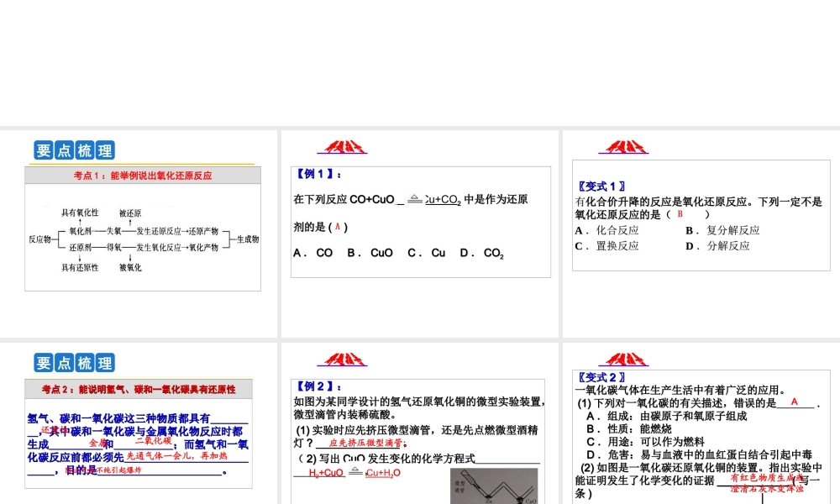The image size is (840, 504).
Task: Choose option A. CO in 例1
Action: (312, 253)
